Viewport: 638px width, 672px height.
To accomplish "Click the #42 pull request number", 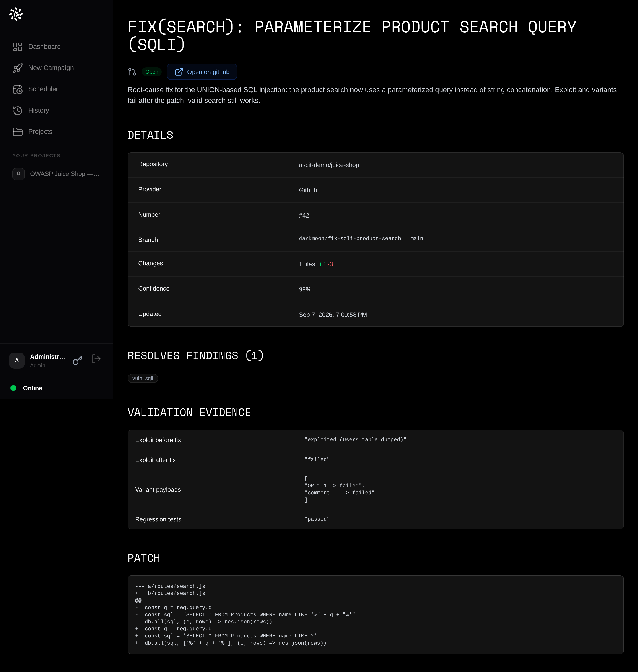I will [304, 215].
